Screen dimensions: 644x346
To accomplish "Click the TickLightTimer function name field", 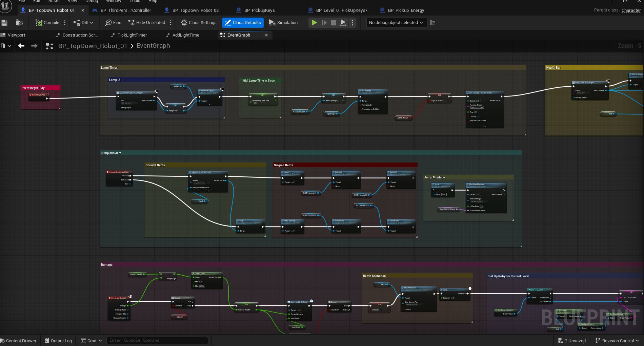I will coord(477,107).
